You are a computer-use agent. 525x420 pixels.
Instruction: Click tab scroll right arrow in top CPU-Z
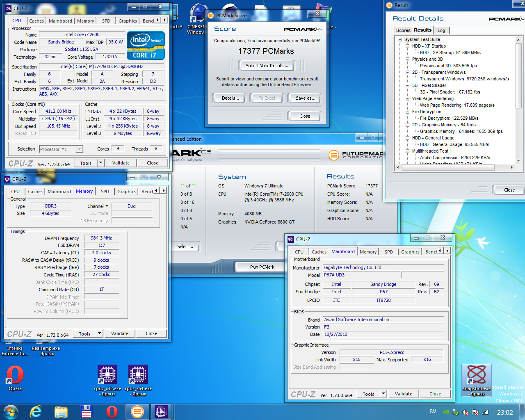[165, 20]
